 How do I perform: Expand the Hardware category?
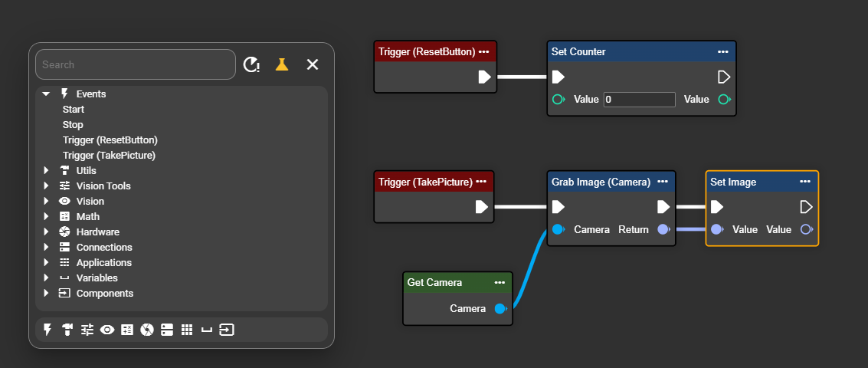[46, 232]
